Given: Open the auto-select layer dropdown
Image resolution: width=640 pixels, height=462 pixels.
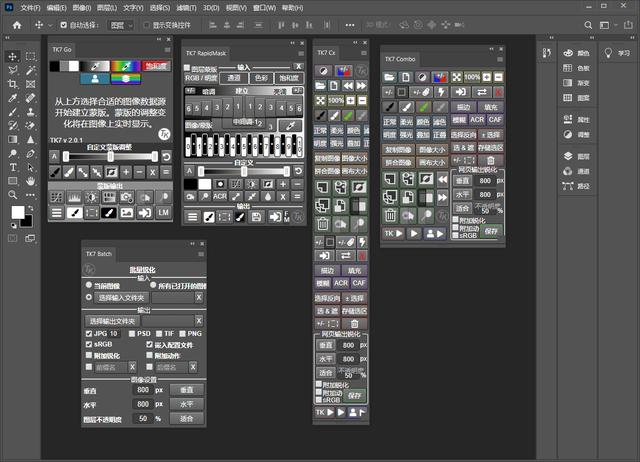Looking at the screenshot, I should coord(122,25).
